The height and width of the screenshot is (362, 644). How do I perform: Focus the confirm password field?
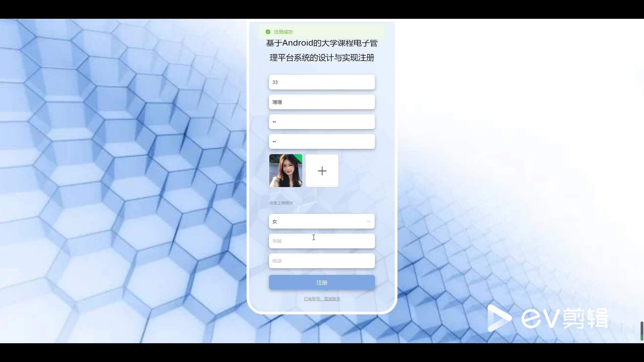click(322, 141)
